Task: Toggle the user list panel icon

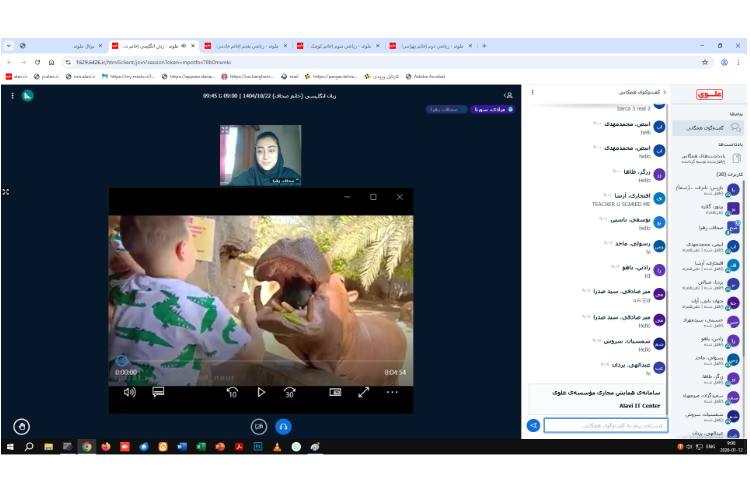Action: (509, 96)
